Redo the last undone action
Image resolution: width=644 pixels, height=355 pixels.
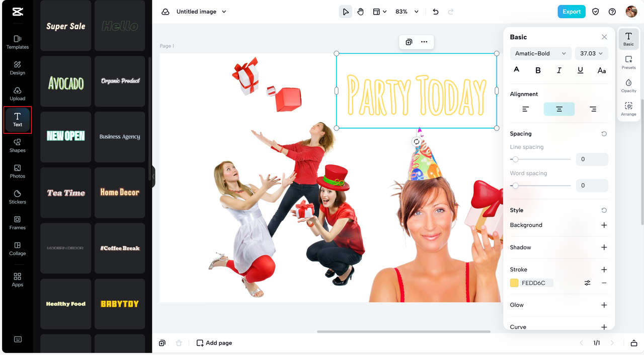click(x=450, y=12)
